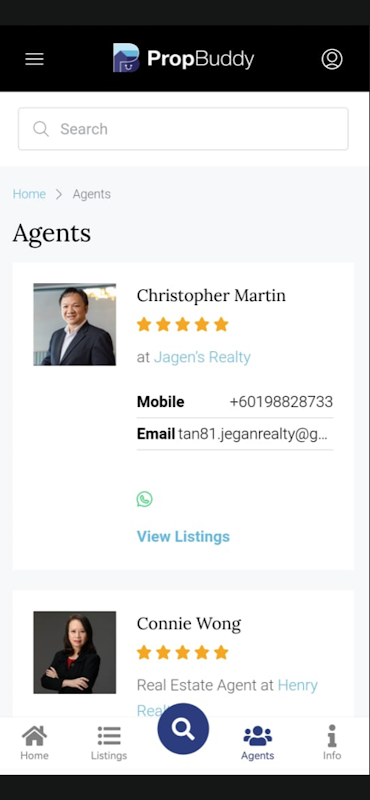
Task: Click View Listings for Christopher Martin
Action: click(x=183, y=536)
